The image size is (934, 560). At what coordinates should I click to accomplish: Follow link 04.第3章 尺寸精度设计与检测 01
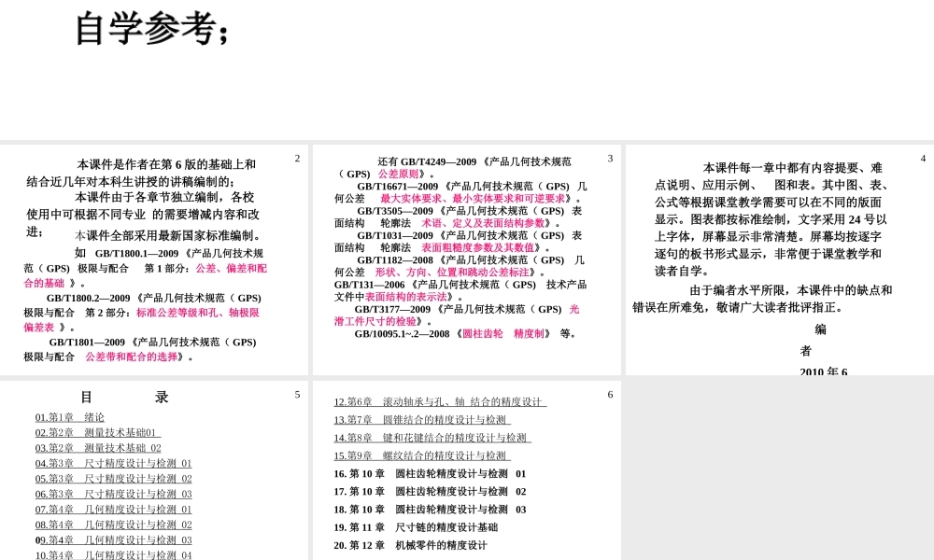click(113, 464)
